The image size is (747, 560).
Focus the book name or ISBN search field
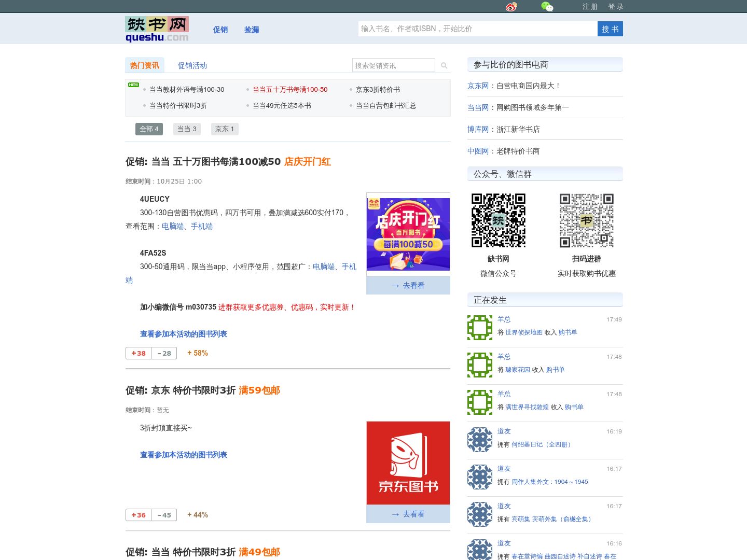(x=478, y=29)
